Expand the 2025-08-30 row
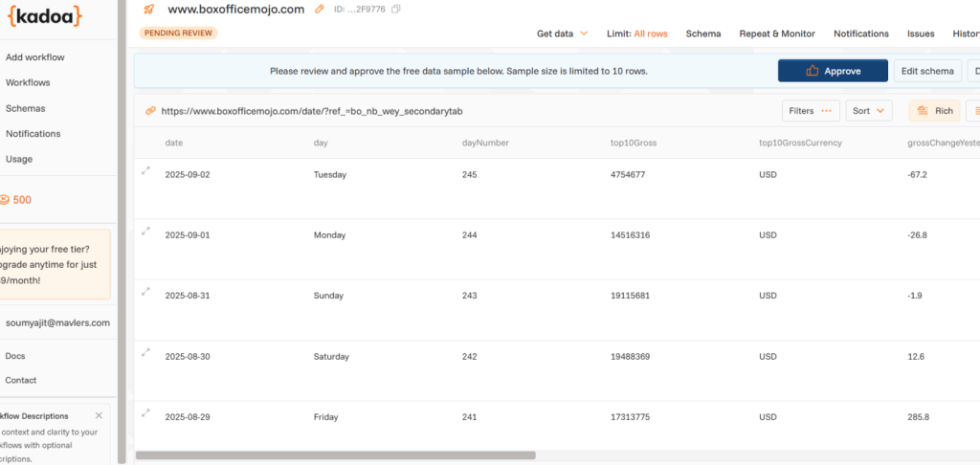Screen dimensions: 980x465 [145, 352]
